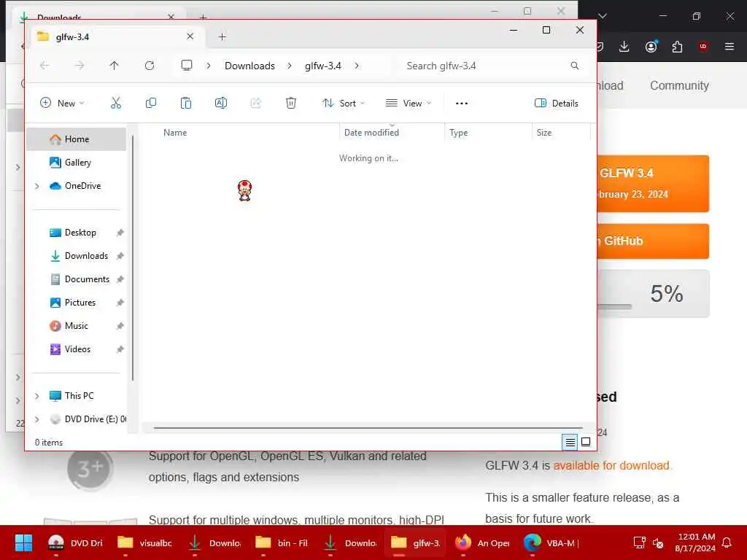Switch to Edge VBA-M taskbar item

click(x=551, y=542)
